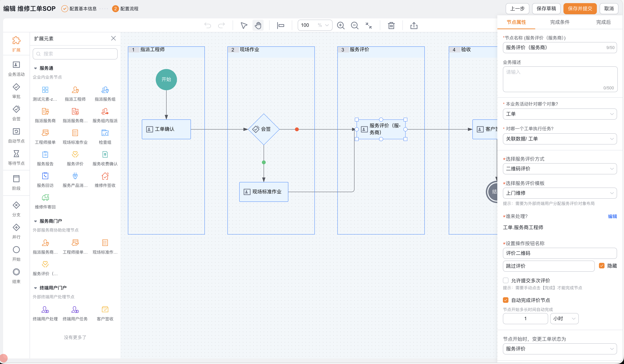Image resolution: width=624 pixels, height=364 pixels.
Task: Click the undo arrow icon
Action: (x=207, y=26)
